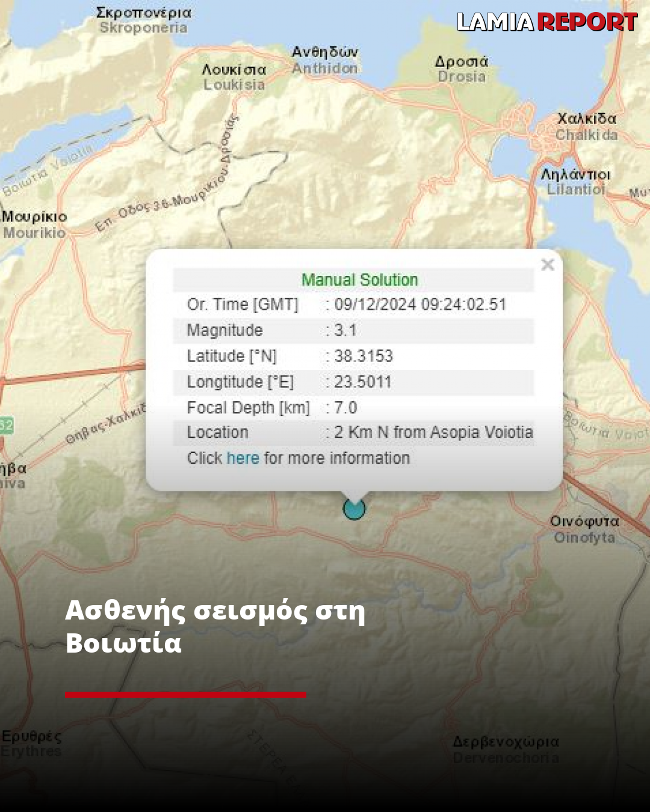Close the earthquake info popup
The width and height of the screenshot is (650, 812).
548,265
